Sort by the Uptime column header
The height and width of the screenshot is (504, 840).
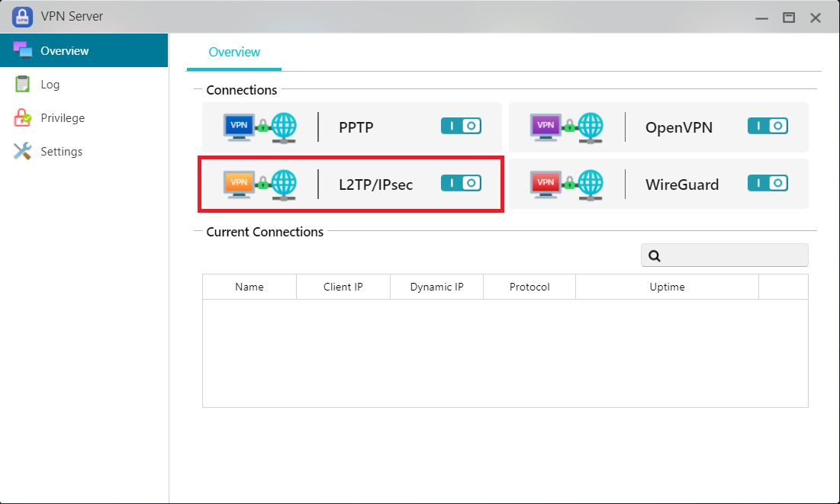pos(667,287)
